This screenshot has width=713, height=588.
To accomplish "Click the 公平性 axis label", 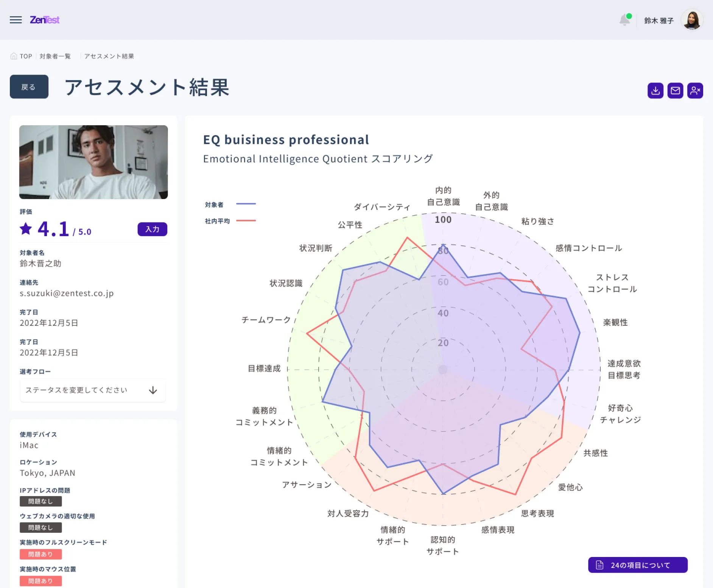I will click(350, 225).
